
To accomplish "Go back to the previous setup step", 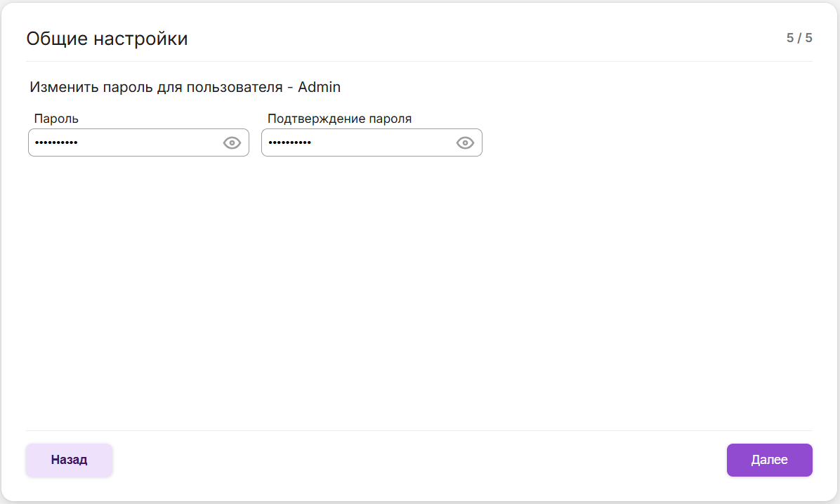I will (69, 460).
